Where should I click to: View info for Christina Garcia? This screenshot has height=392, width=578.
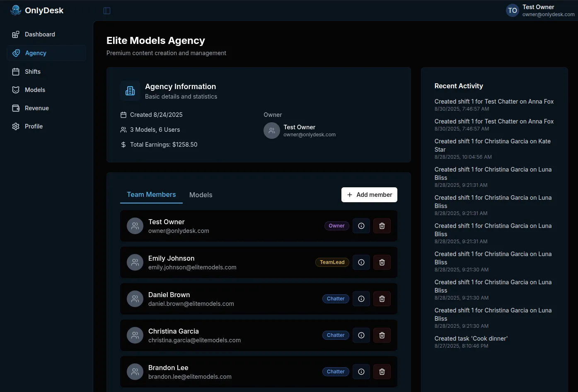(361, 335)
